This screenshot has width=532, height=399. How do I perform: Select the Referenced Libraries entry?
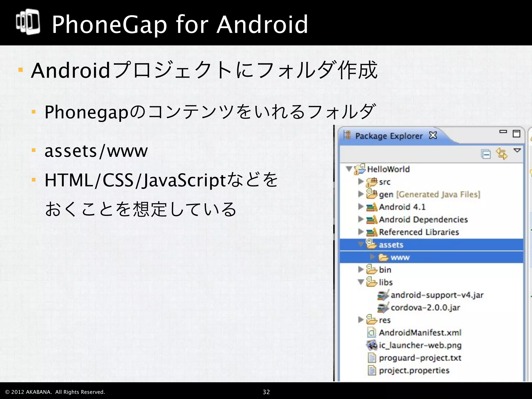419,232
